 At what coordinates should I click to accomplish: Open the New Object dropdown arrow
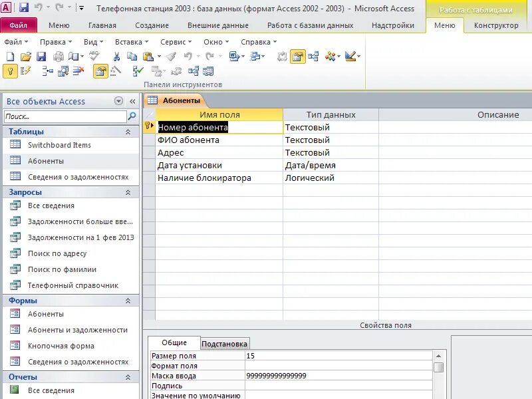pos(338,57)
